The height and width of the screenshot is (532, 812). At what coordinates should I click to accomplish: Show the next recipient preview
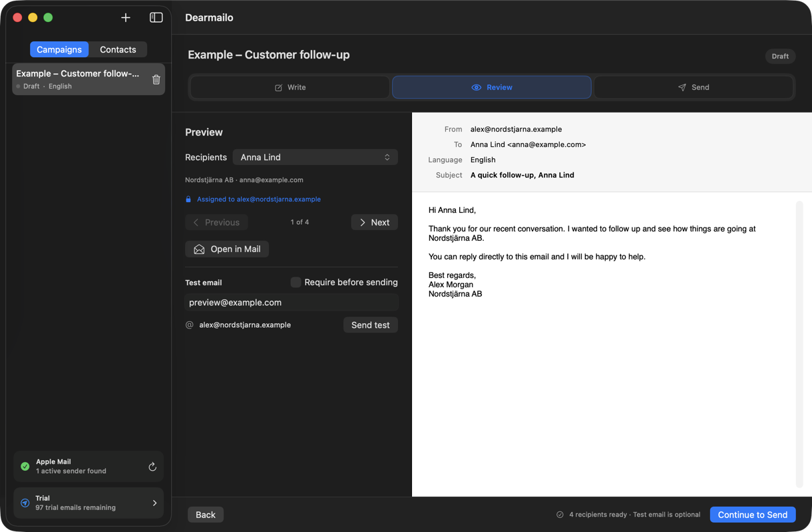375,222
